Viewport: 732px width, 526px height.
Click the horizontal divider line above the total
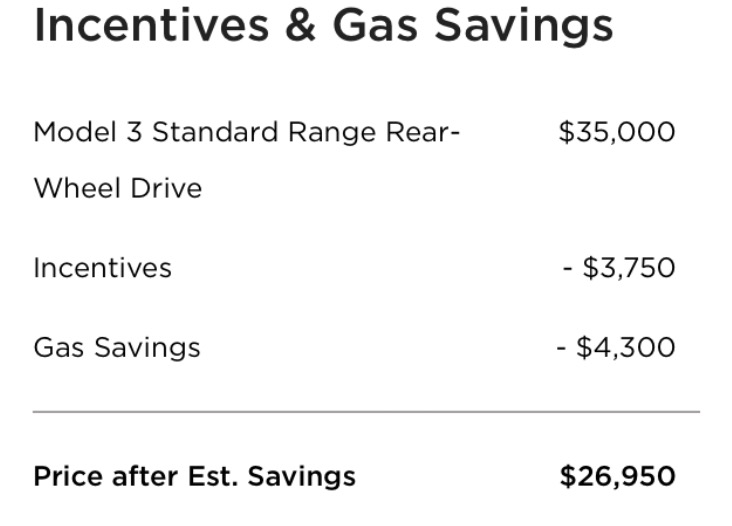(x=366, y=411)
